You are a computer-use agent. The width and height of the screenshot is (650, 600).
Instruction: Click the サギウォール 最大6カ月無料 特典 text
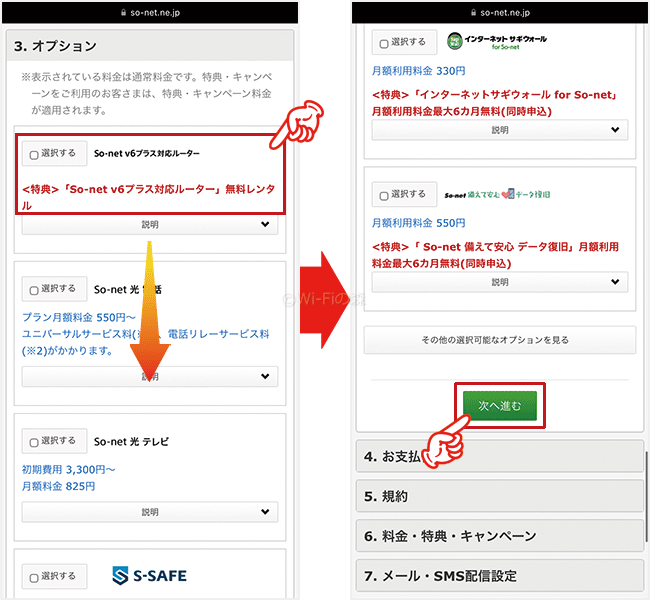pyautogui.click(x=494, y=103)
